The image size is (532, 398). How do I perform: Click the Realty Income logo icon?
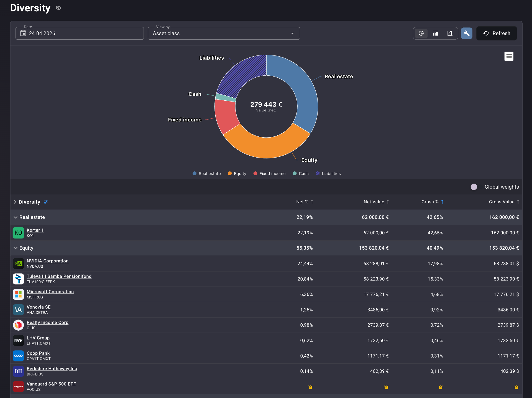pos(19,325)
